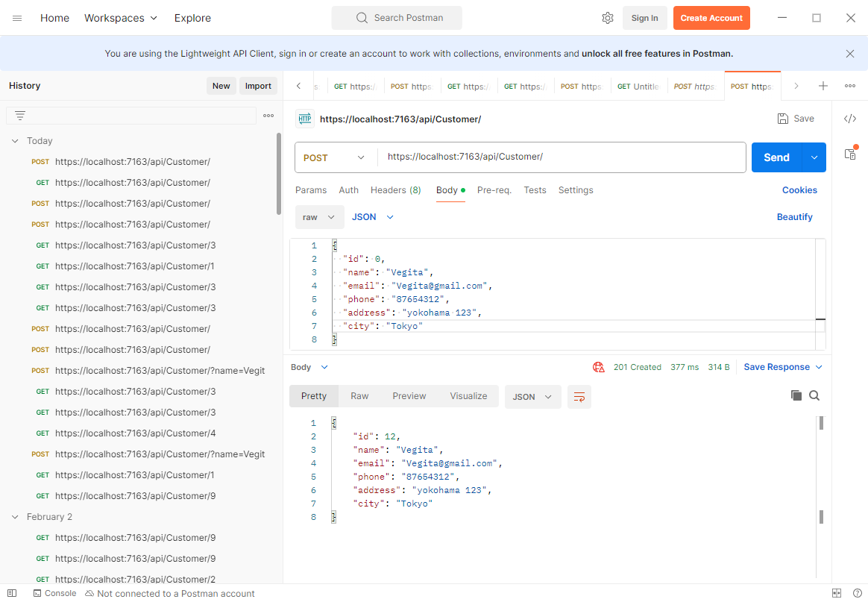Search the response with magnifier icon
The height and width of the screenshot is (602, 868).
click(814, 396)
